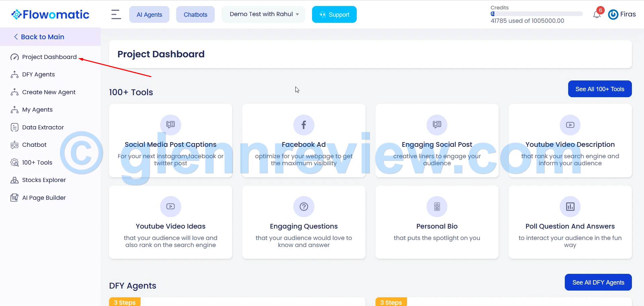
Task: Click the See All 100+ Tools button
Action: tap(600, 89)
